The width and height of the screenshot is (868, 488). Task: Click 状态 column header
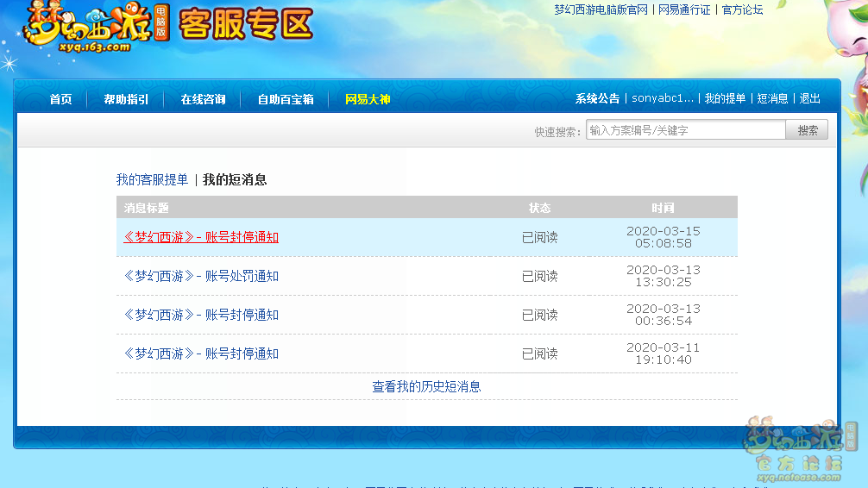540,208
